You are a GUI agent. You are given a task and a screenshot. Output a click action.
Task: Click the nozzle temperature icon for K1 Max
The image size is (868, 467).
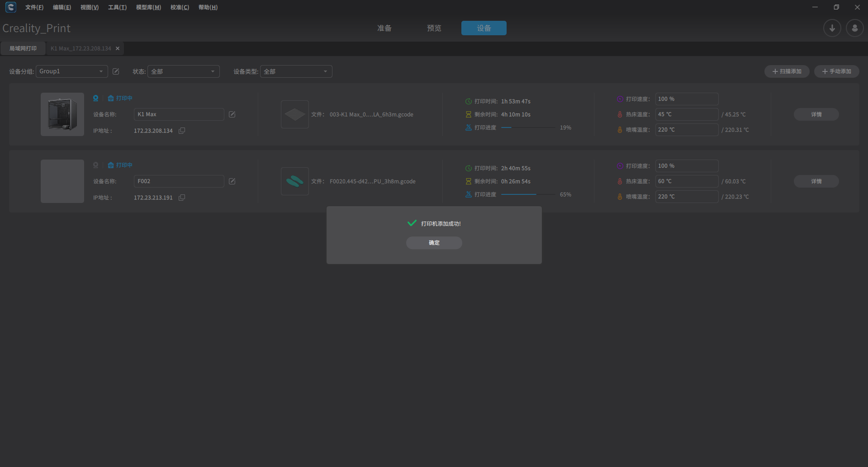coord(620,130)
